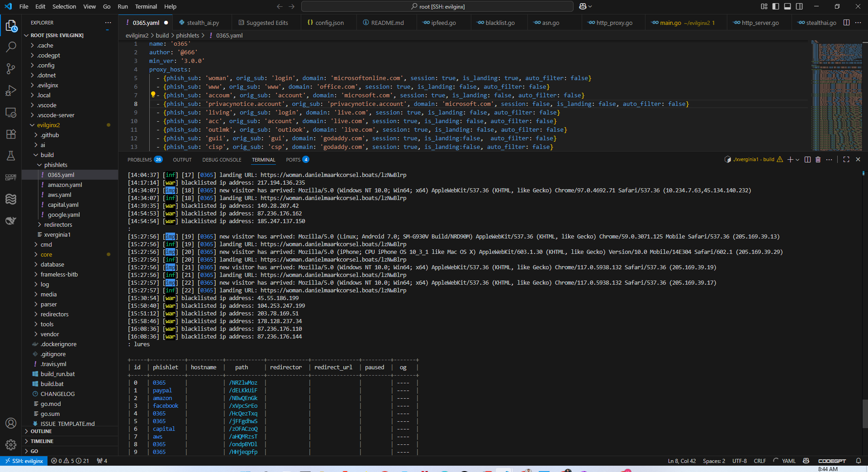Open the Explorer view icon
Screen dimensions: 868x472
tap(11, 26)
